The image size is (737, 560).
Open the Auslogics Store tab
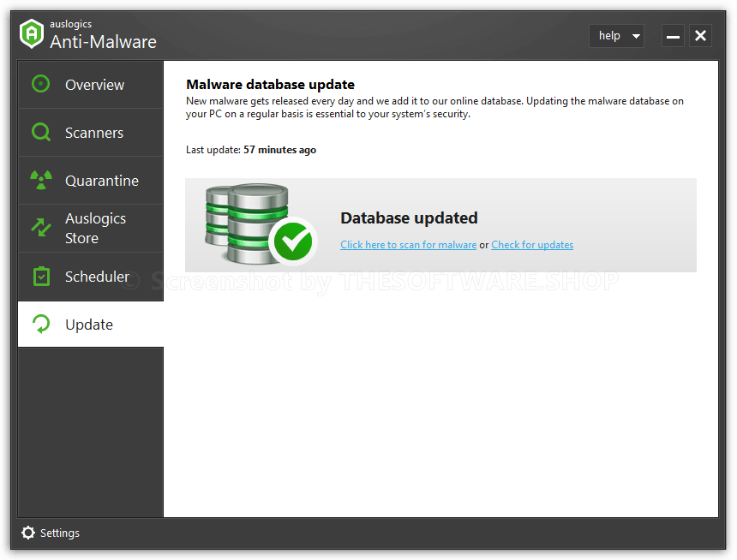point(91,229)
